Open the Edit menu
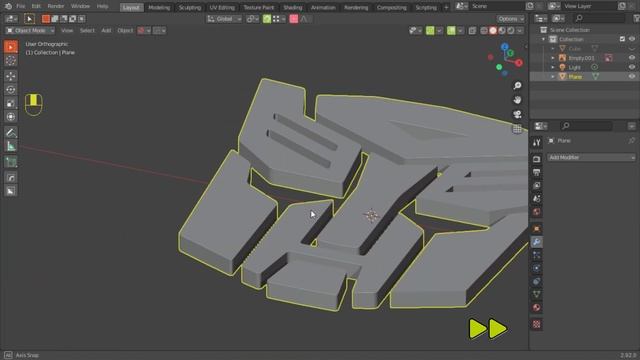 tap(36, 6)
